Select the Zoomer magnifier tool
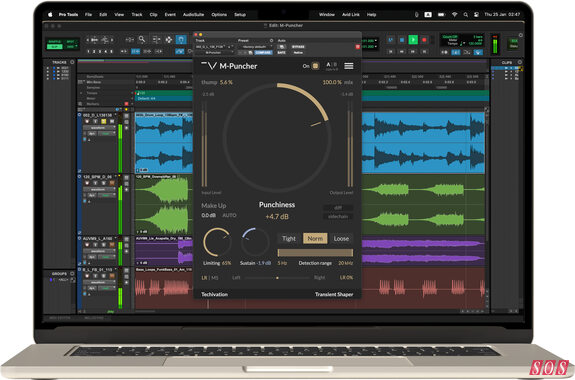 (x=142, y=39)
